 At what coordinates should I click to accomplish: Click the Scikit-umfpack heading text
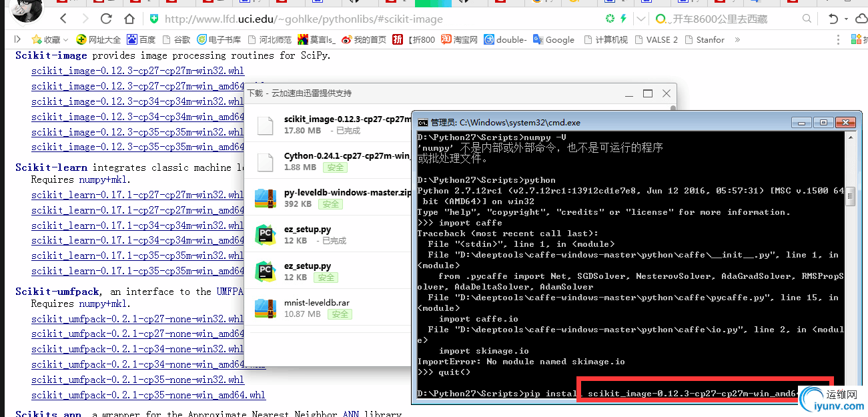(x=58, y=292)
